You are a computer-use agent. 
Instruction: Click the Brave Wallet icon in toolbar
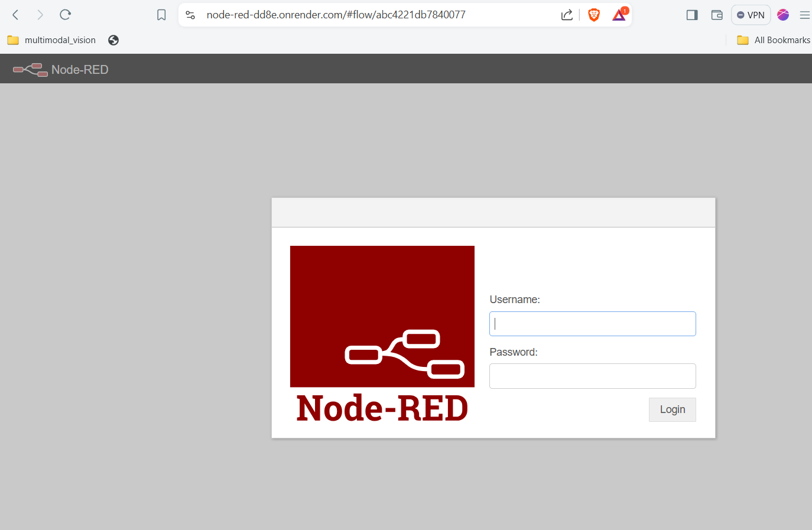(717, 15)
